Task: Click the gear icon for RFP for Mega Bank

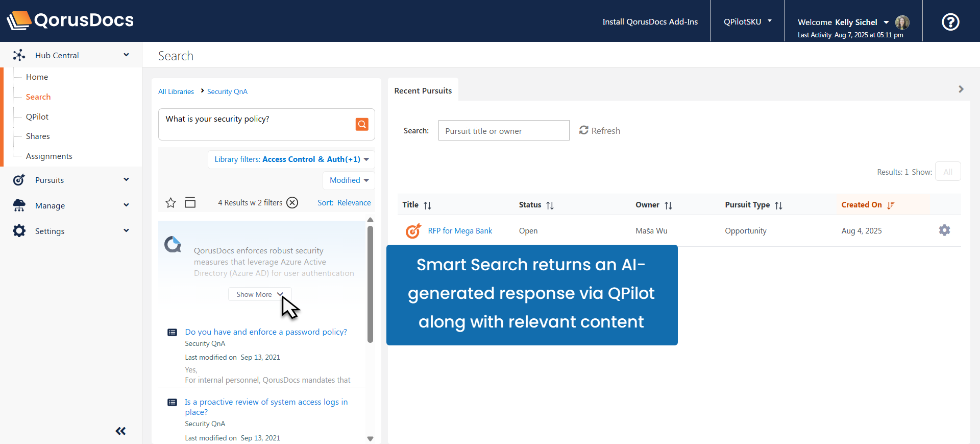Action: [x=944, y=230]
